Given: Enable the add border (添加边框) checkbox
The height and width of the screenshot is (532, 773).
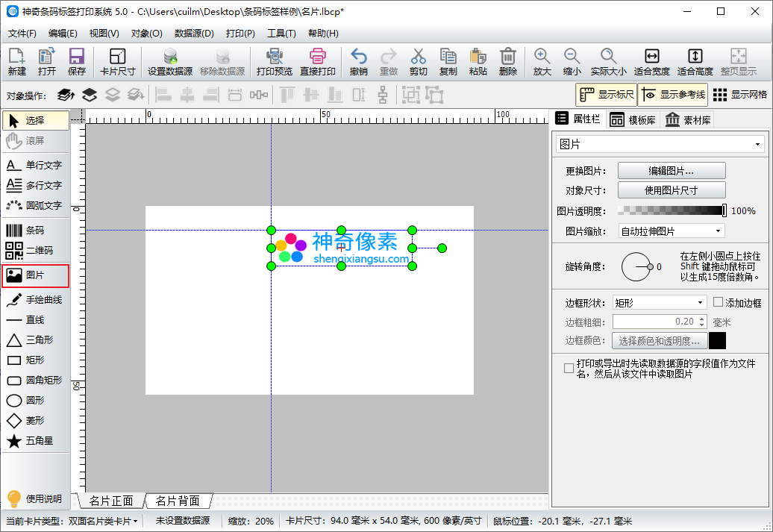Looking at the screenshot, I should 719,302.
